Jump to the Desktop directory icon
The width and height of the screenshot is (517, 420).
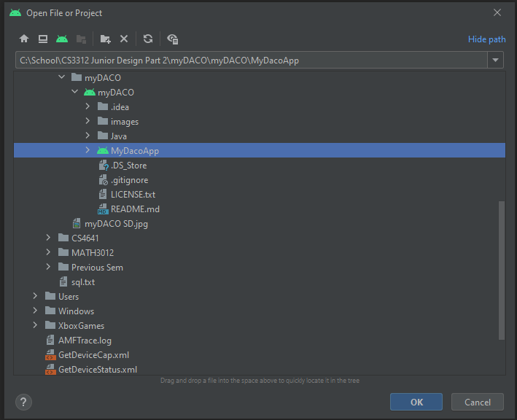pyautogui.click(x=43, y=39)
